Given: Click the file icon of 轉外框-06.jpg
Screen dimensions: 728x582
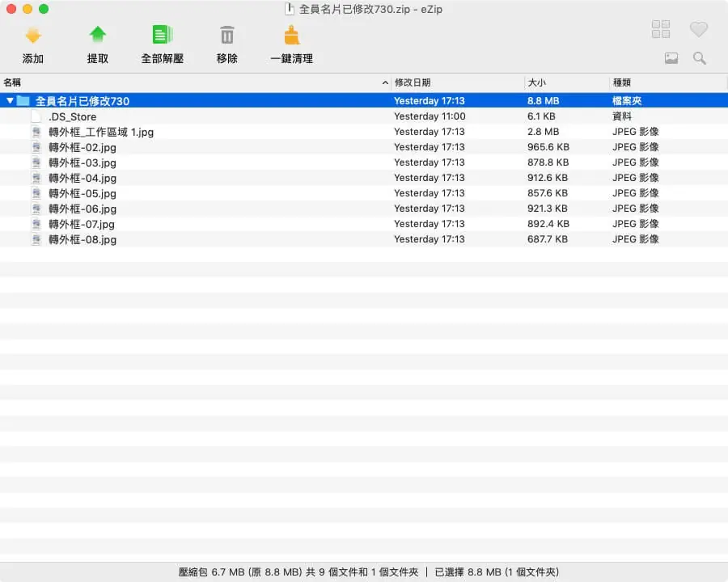Looking at the screenshot, I should (36, 209).
